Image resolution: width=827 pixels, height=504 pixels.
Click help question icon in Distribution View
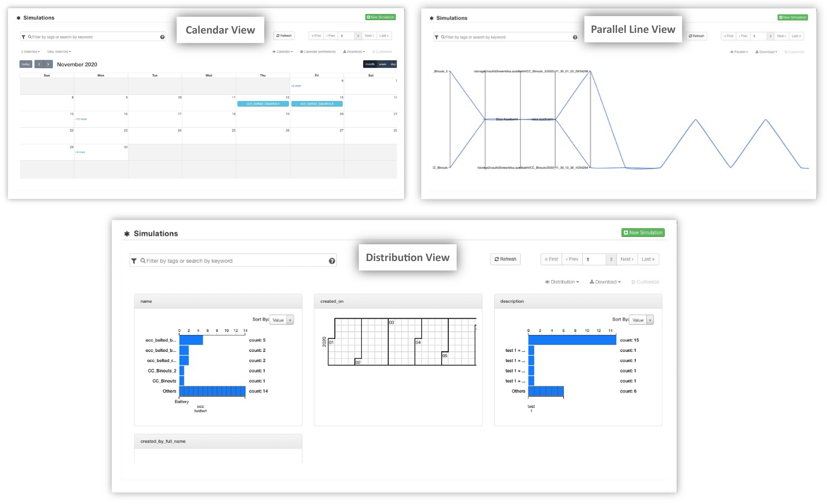coord(332,261)
